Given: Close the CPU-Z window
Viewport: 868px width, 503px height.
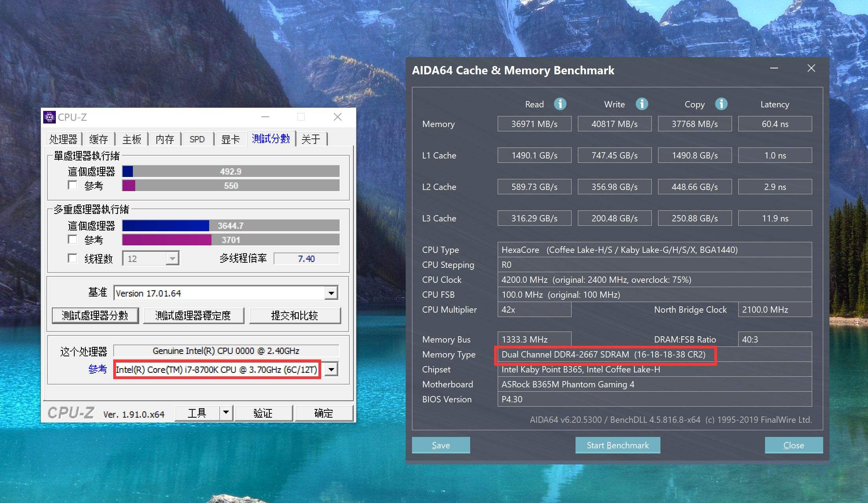Looking at the screenshot, I should pos(338,117).
